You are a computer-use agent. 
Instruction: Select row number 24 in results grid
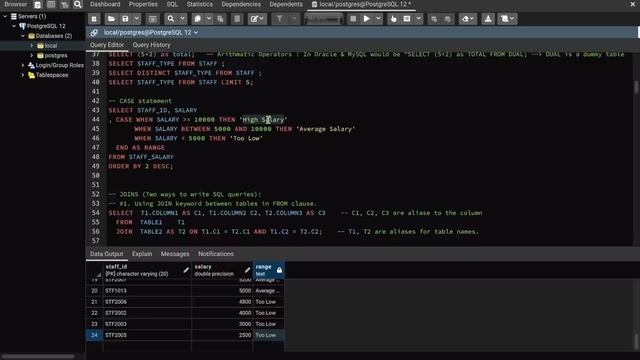[94, 335]
